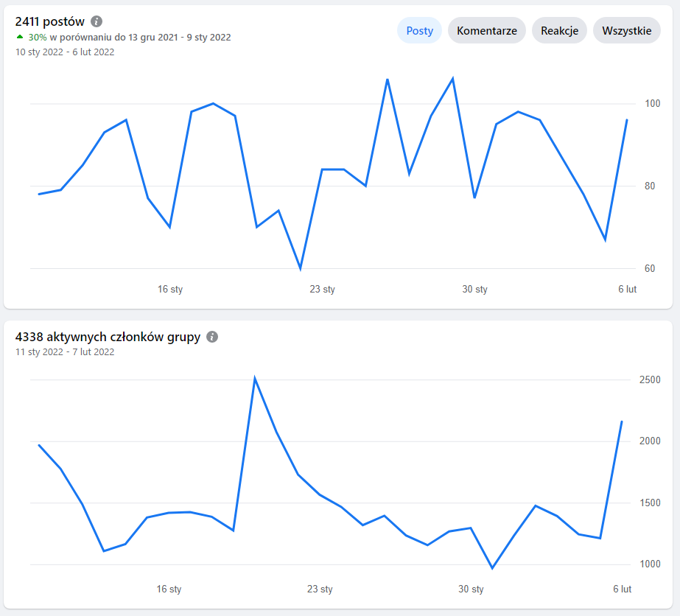
Task: Click the 23 sty label on members chart
Action: tap(320, 589)
